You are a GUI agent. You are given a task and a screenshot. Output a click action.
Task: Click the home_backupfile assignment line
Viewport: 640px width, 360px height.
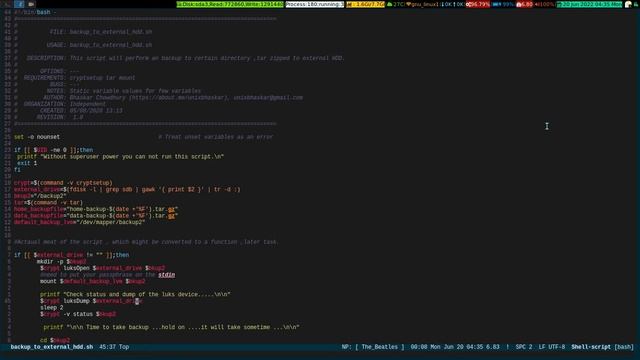pos(96,209)
